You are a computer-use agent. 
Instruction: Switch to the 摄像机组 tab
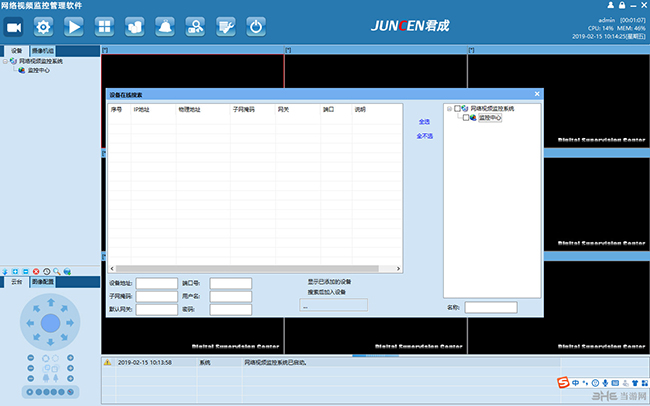(43, 49)
